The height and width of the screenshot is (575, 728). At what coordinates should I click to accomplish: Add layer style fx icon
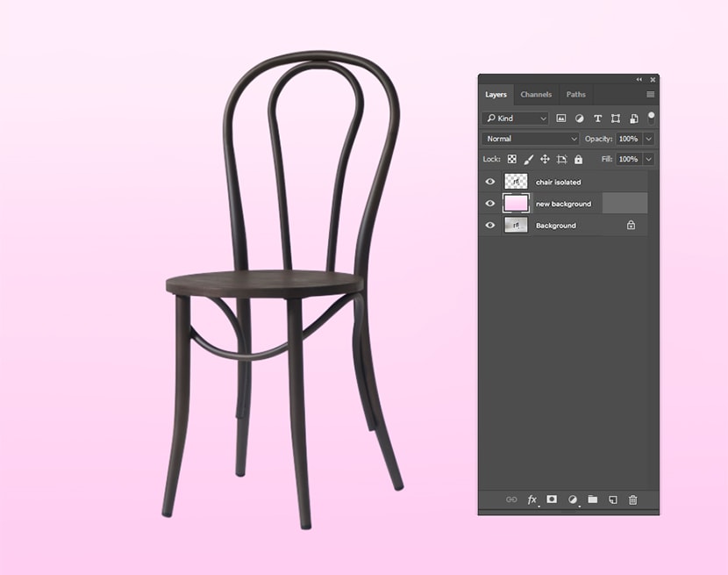[x=532, y=500]
